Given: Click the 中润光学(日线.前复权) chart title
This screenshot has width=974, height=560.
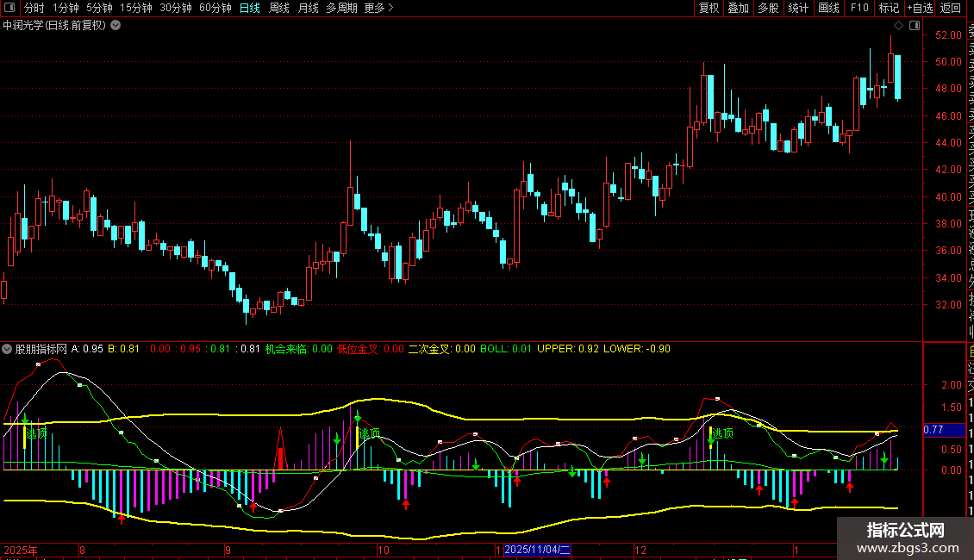Looking at the screenshot, I should [x=54, y=26].
